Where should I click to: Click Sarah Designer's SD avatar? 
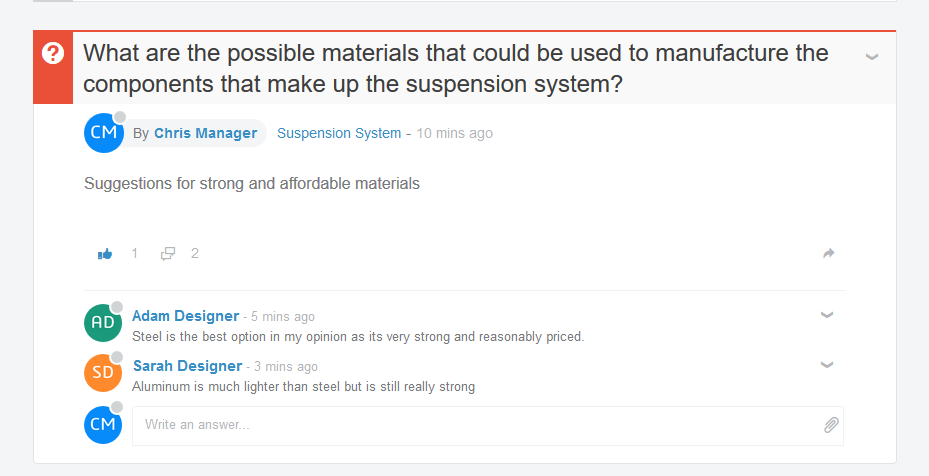(103, 372)
